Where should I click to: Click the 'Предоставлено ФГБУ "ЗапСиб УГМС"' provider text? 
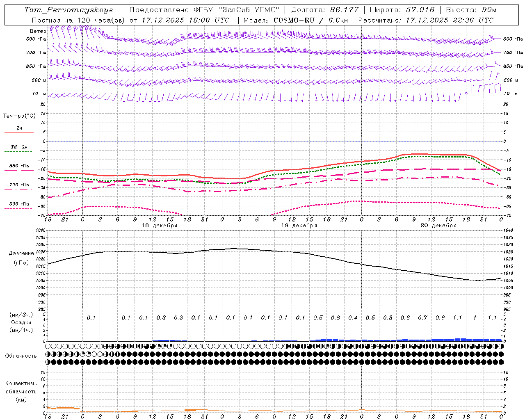(x=204, y=10)
